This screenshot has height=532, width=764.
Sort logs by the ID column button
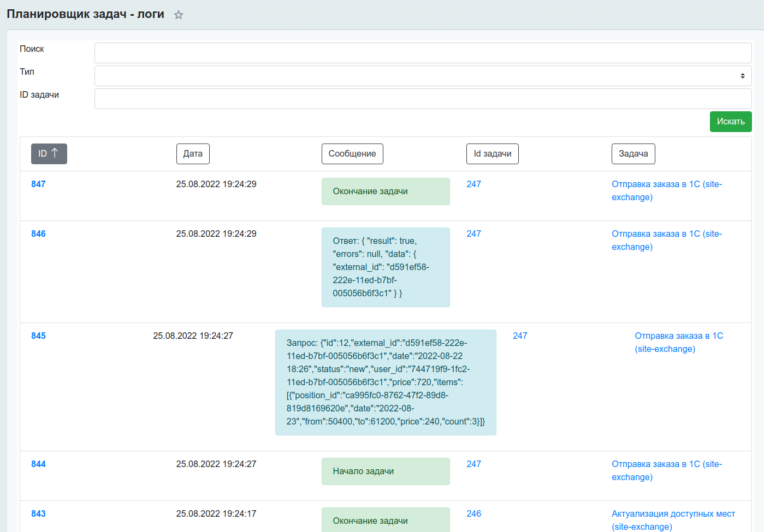[49, 154]
